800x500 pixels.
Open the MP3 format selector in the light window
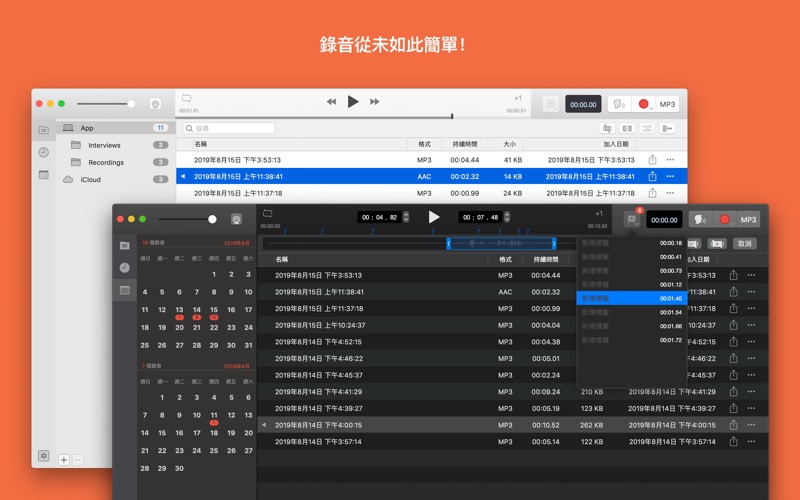coord(667,104)
